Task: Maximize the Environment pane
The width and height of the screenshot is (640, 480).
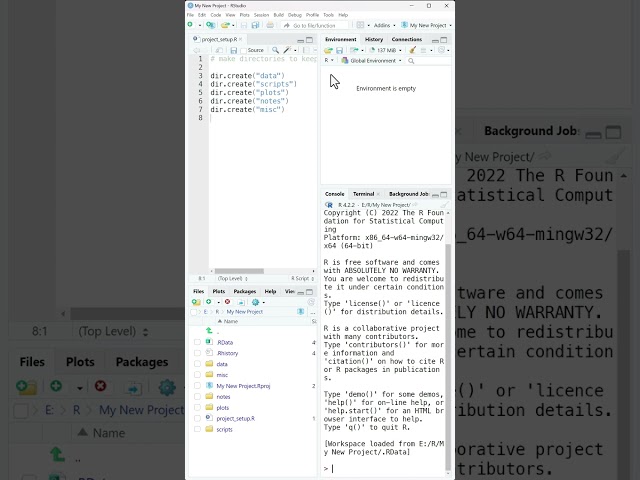Action: pyautogui.click(x=444, y=40)
